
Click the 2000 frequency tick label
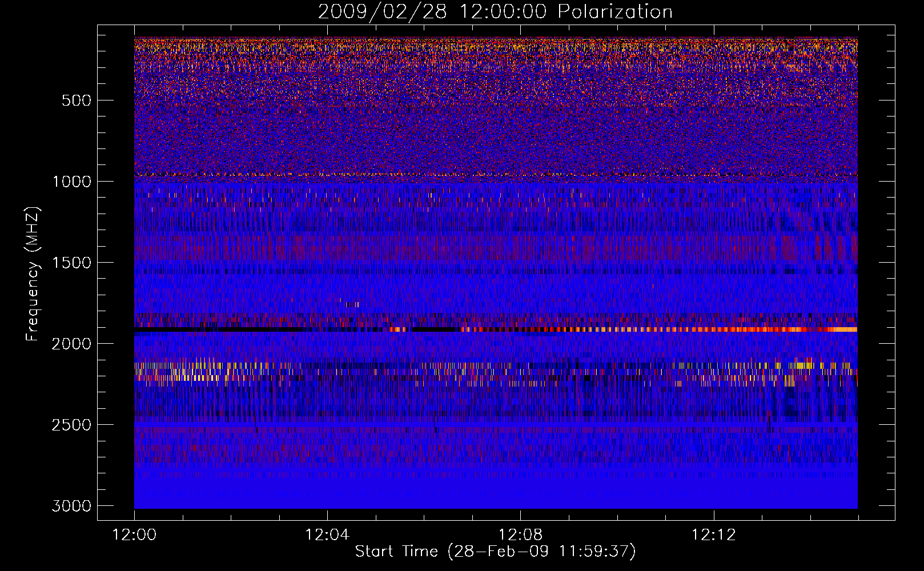coord(71,344)
